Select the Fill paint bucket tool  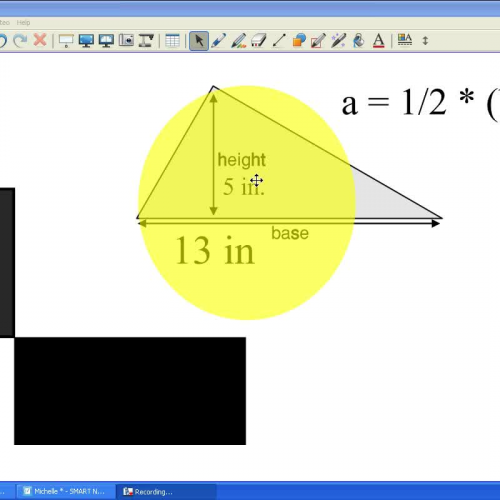359,41
